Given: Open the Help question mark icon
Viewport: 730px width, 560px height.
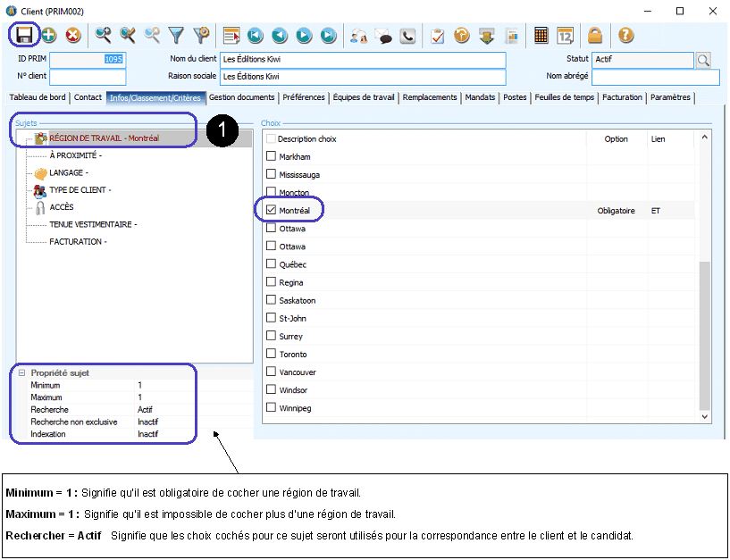Looking at the screenshot, I should click(625, 36).
